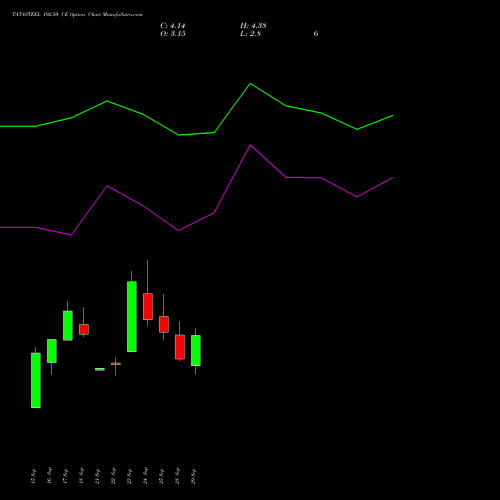
Task: Click the '22 Sep' date label
Action: [x=113, y=476]
